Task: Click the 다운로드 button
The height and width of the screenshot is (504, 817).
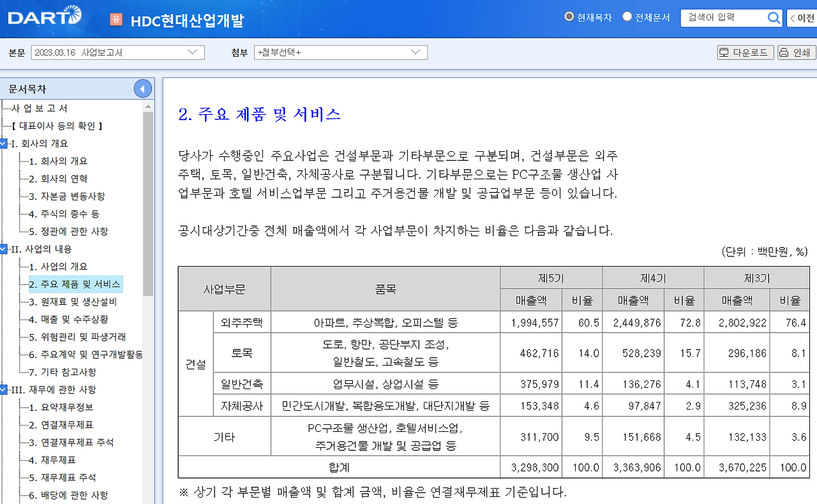Action: coord(745,52)
